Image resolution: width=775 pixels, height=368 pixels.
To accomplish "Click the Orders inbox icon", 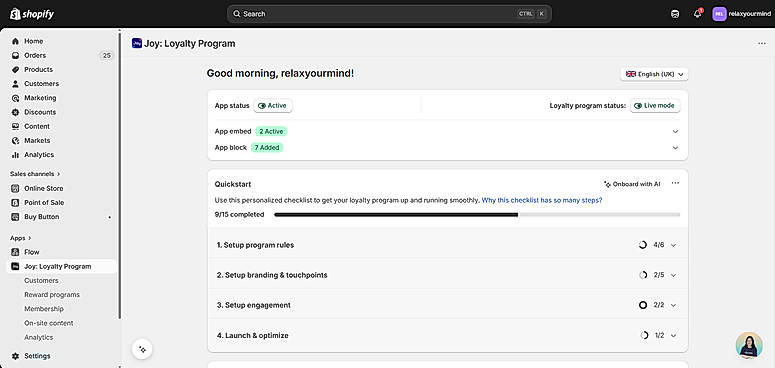I will click(15, 55).
